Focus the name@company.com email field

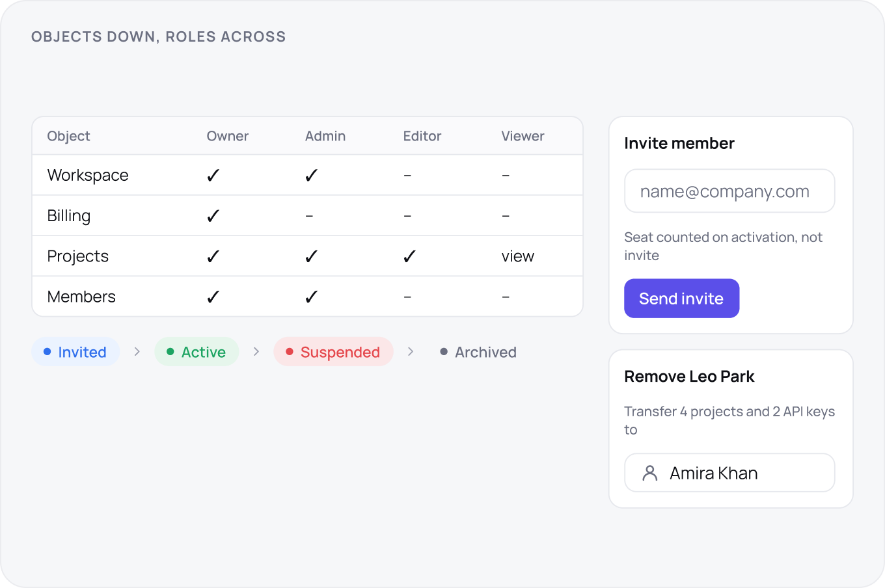(x=729, y=191)
